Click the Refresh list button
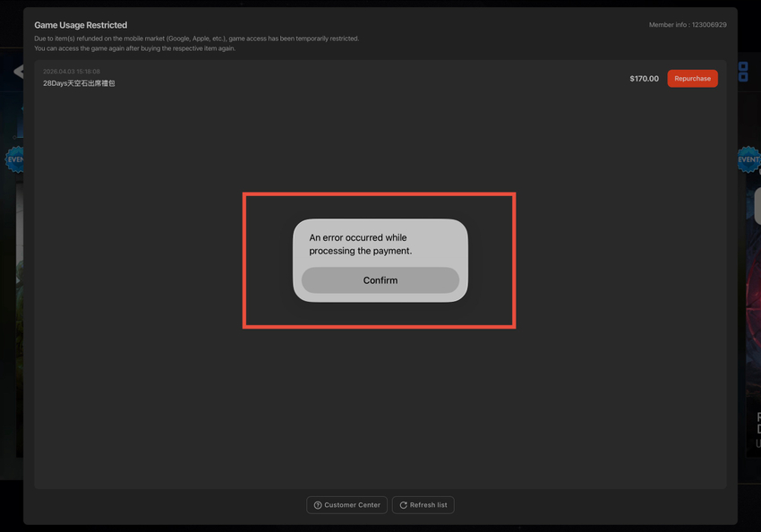 pos(423,505)
